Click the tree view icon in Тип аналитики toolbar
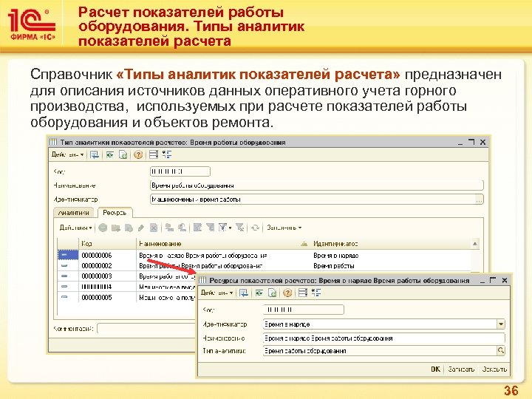The width and height of the screenshot is (532, 399). coord(166,154)
